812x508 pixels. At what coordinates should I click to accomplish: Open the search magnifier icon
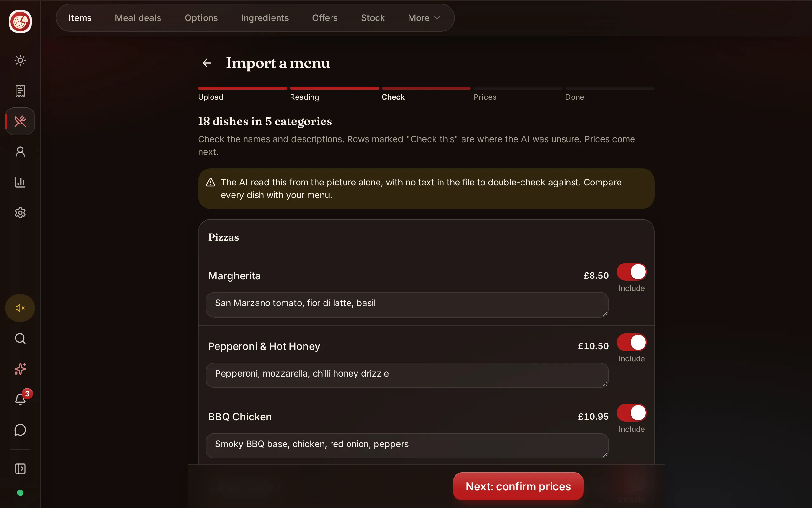(20, 338)
